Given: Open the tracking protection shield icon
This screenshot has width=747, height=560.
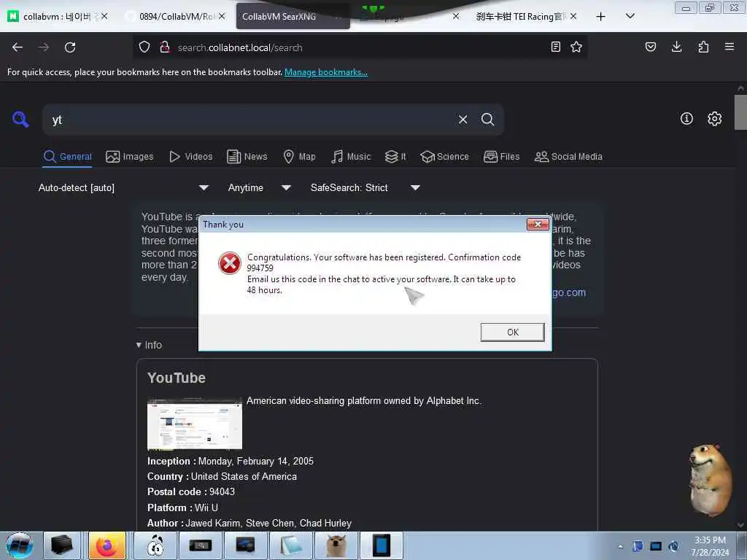Looking at the screenshot, I should click(x=144, y=47).
